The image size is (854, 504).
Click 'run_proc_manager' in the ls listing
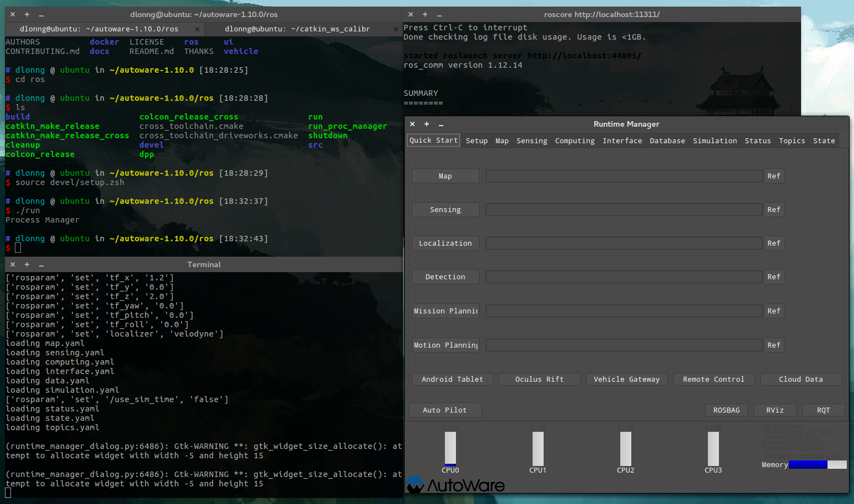pos(348,126)
